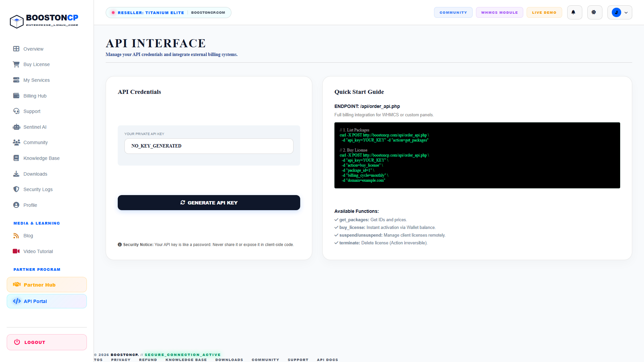Log out using the Logout button
The height and width of the screenshot is (362, 644).
tap(47, 342)
